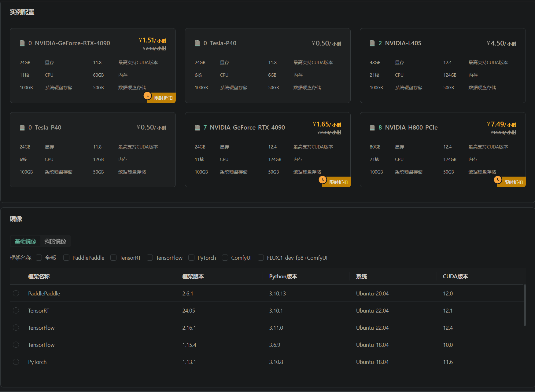This screenshot has width=535, height=392.
Task: Click Ubuntu-20.04 in the PaddlePaddle row
Action: pos(372,293)
